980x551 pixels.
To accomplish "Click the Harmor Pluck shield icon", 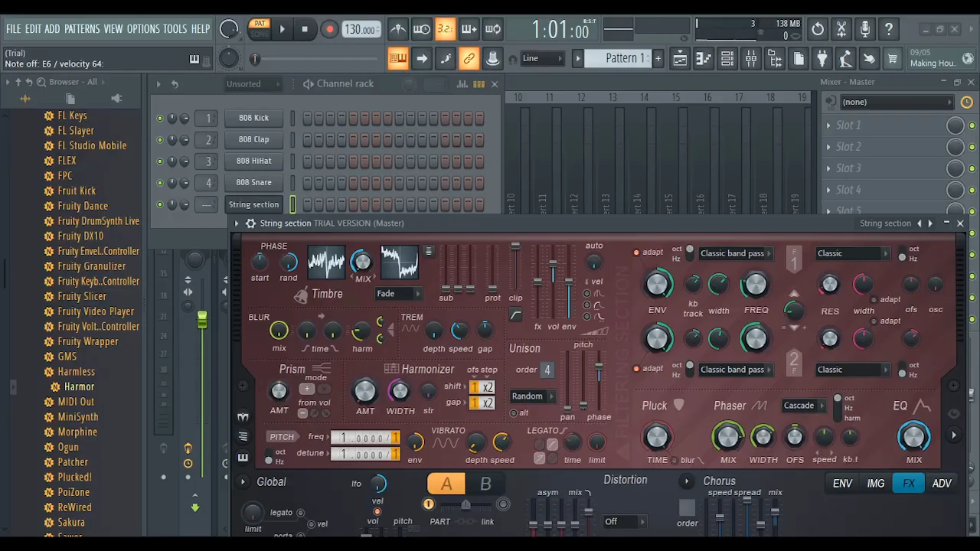I will (x=678, y=406).
